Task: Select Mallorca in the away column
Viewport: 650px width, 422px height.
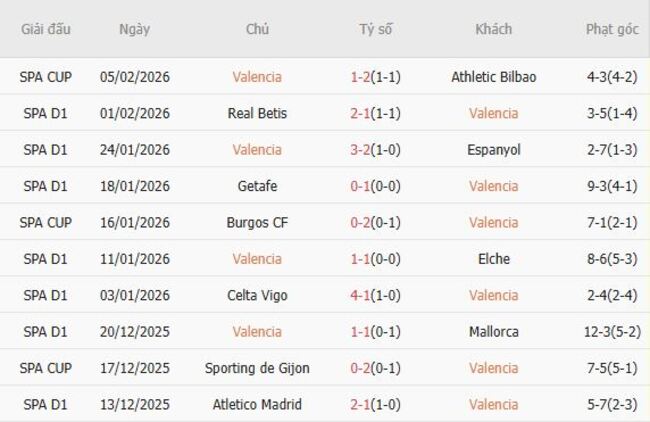Action: click(493, 331)
